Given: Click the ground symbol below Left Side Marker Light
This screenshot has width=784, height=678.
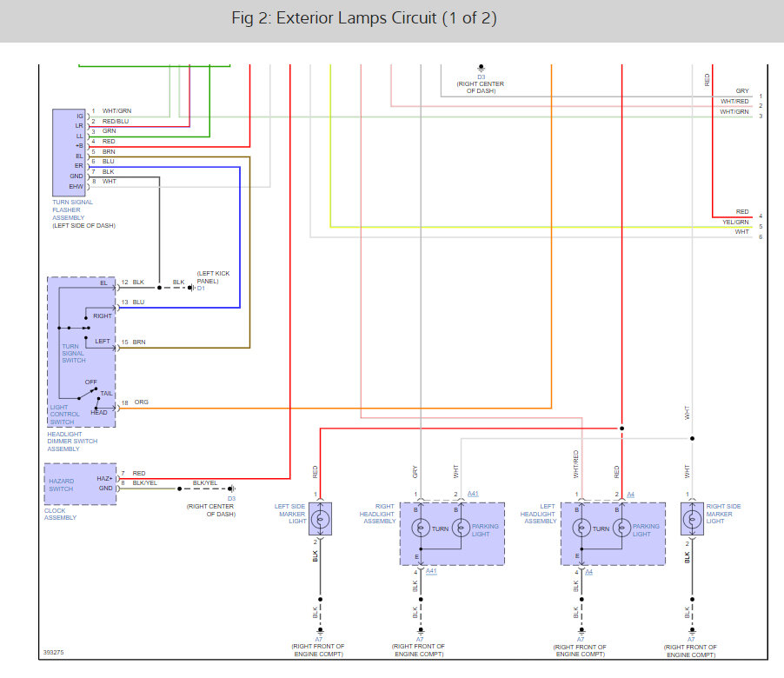Looking at the screenshot, I should [x=320, y=631].
